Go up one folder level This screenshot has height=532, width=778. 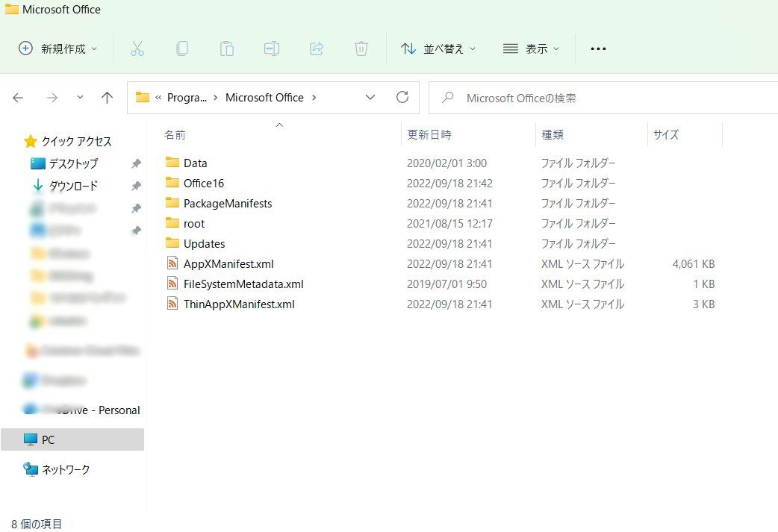click(108, 98)
